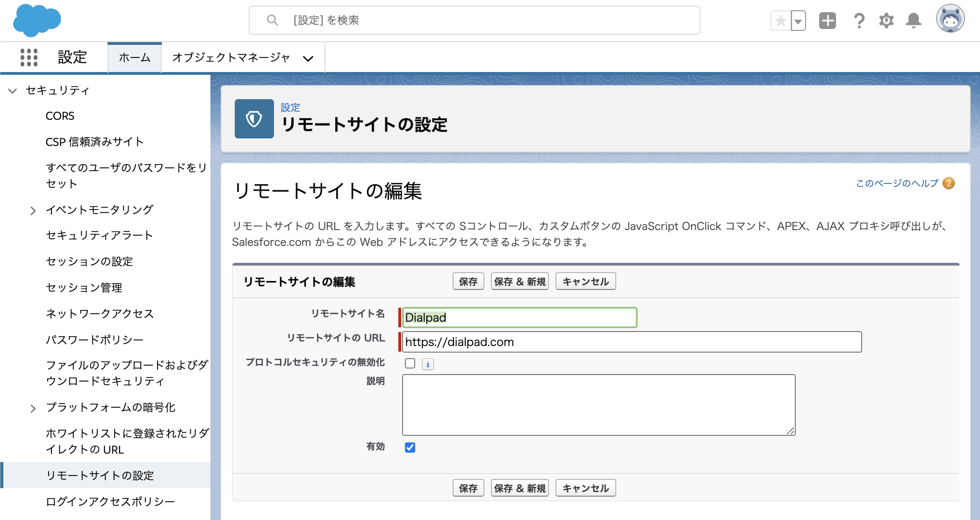
Task: Open すべてのユーザのパスワードをリセット
Action: pyautogui.click(x=126, y=175)
